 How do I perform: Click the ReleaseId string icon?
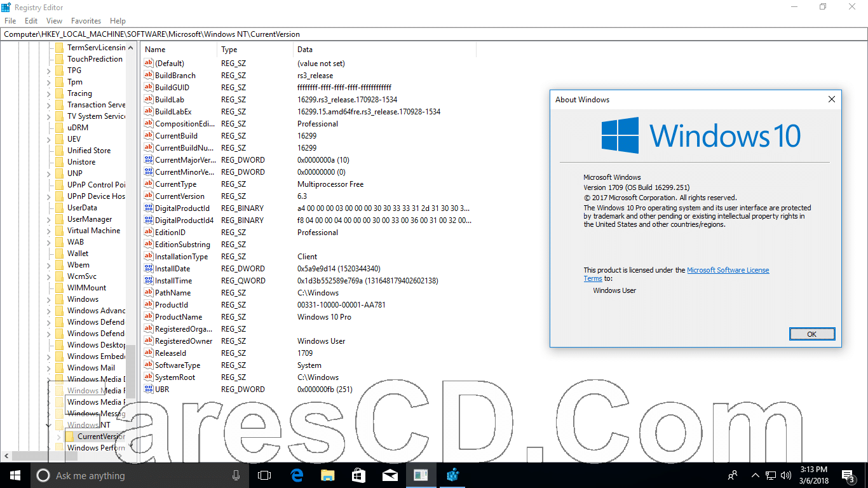(149, 353)
